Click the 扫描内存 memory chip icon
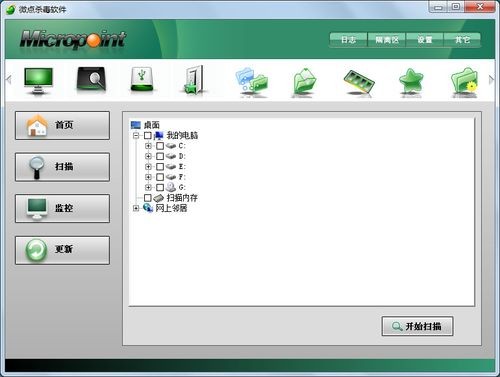This screenshot has height=377, width=500. coord(159,198)
